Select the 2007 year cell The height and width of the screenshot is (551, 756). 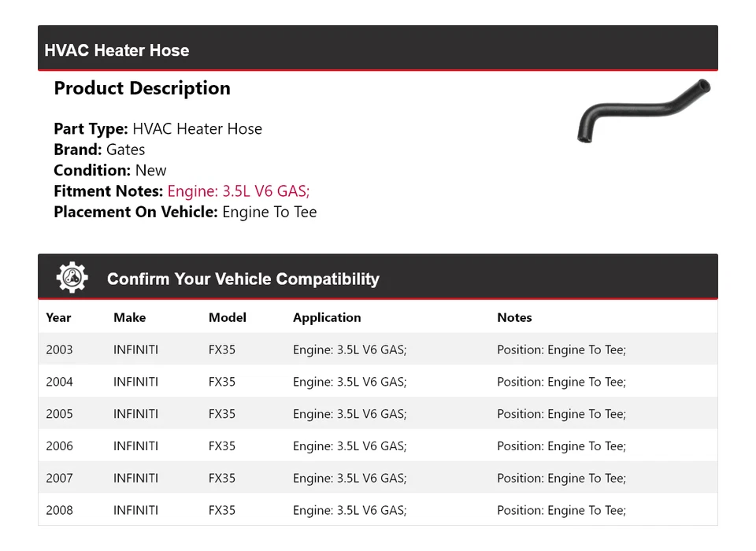pos(59,479)
